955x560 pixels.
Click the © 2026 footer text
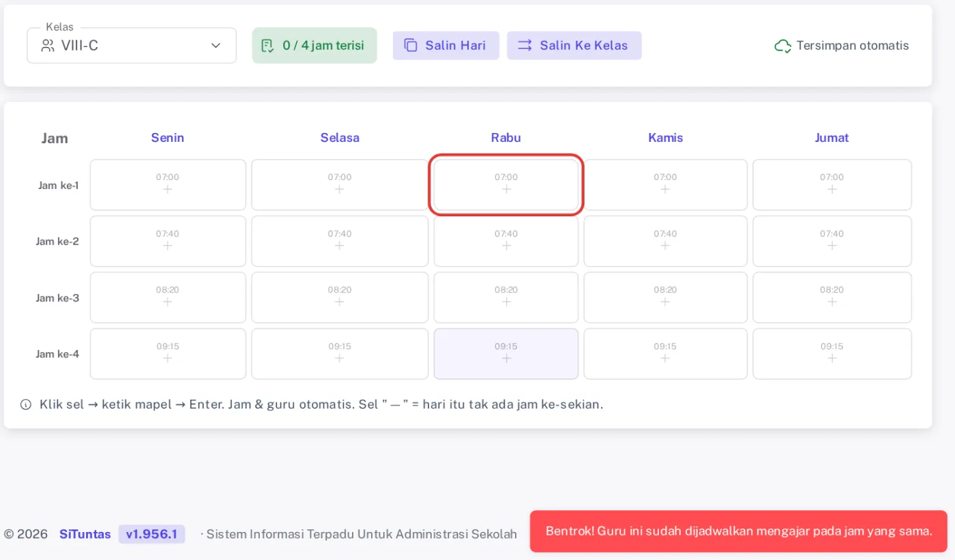click(x=26, y=534)
